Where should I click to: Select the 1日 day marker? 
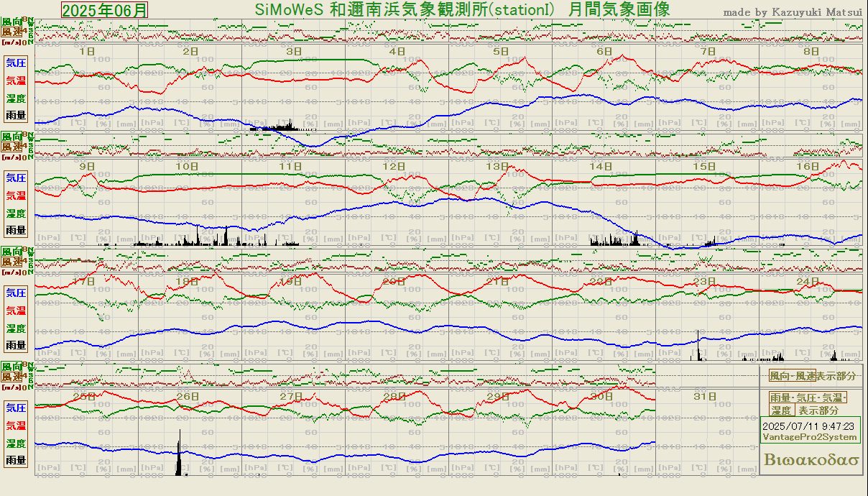tap(87, 52)
